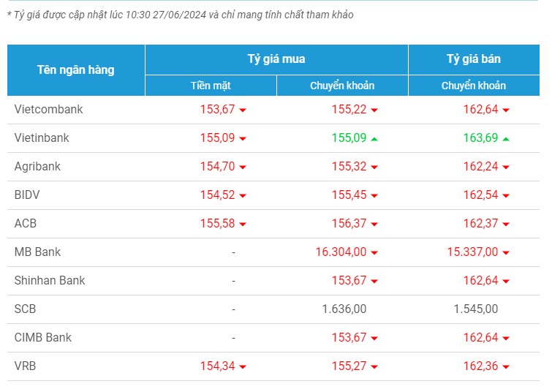Viewport: 552px width, 392px height.
Task: Click ACB cash buy value 155,58
Action: point(218,224)
